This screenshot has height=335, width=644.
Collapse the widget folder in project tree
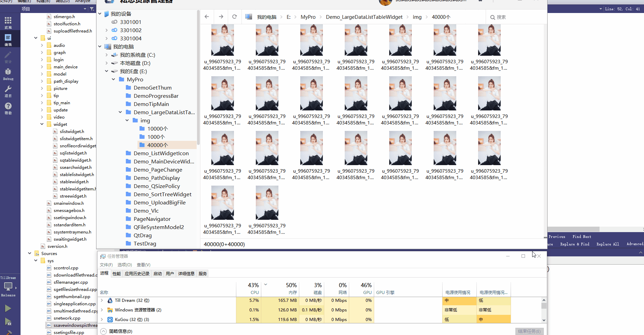coord(42,124)
